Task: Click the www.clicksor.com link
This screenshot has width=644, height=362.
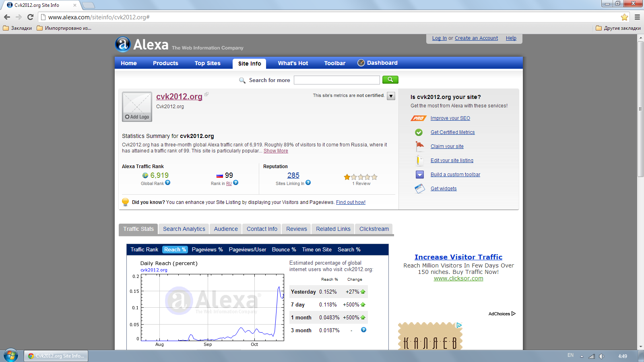Action: pyautogui.click(x=458, y=278)
